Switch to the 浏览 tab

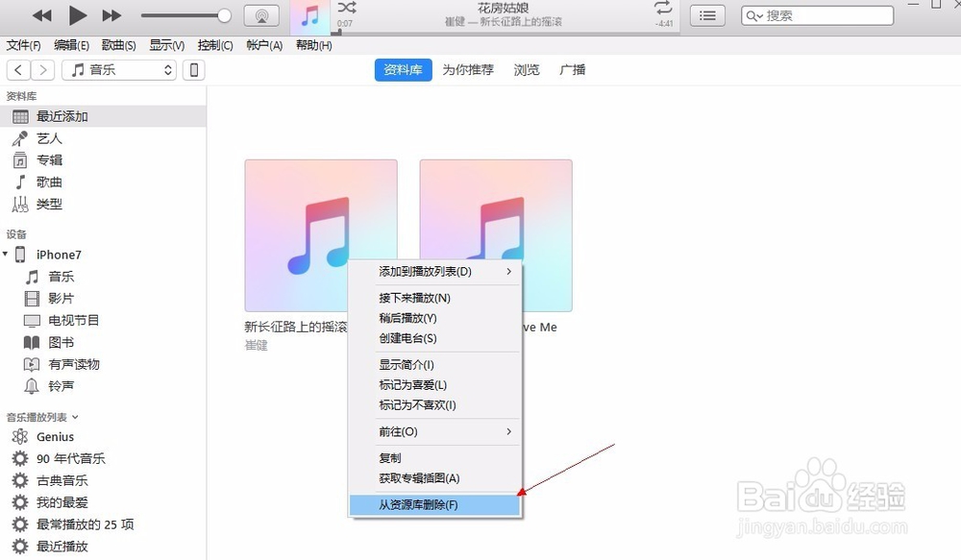(527, 70)
